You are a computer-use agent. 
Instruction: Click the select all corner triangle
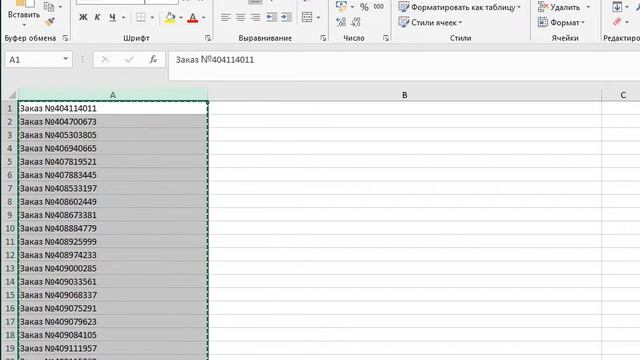point(12,95)
